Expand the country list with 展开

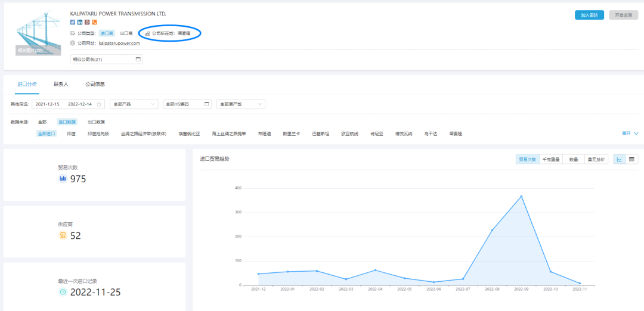tap(630, 133)
